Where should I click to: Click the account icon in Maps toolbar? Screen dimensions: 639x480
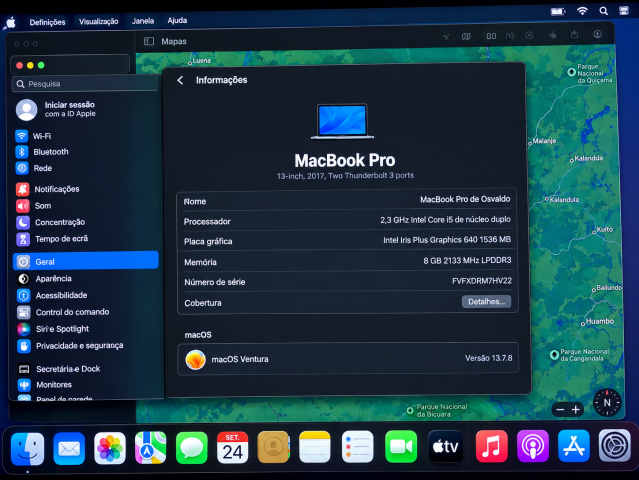coord(597,34)
